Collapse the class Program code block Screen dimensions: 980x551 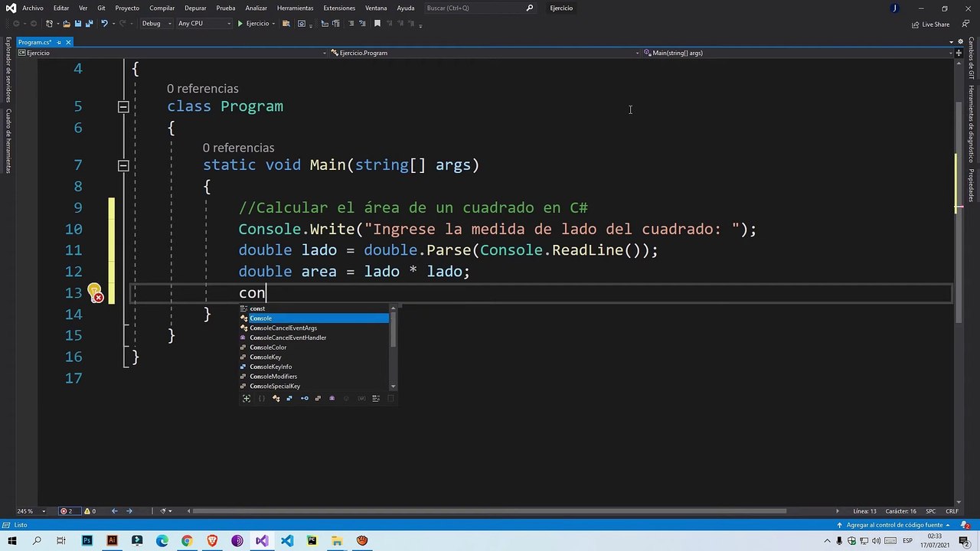coord(123,106)
